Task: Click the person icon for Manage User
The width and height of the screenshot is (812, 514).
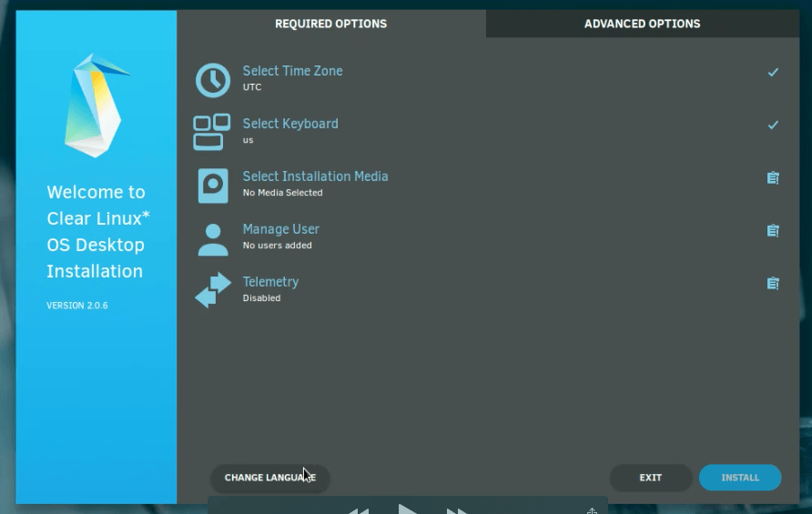Action: coord(213,237)
